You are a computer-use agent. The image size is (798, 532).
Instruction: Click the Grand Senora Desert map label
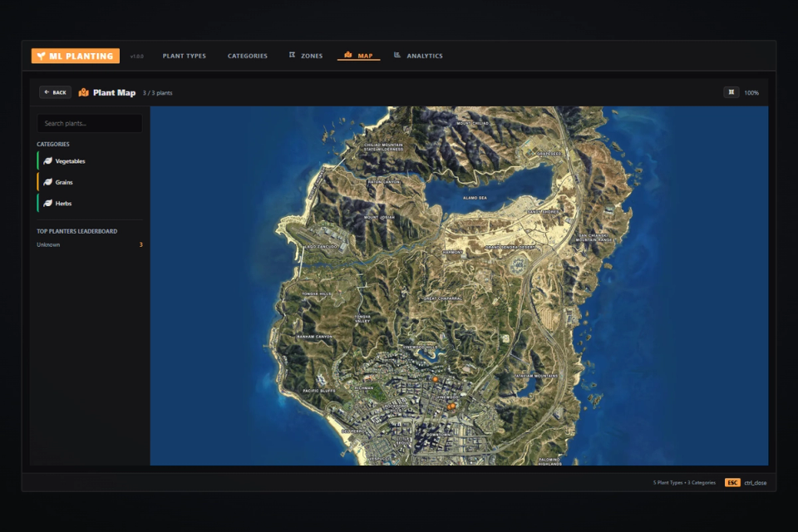tap(510, 247)
